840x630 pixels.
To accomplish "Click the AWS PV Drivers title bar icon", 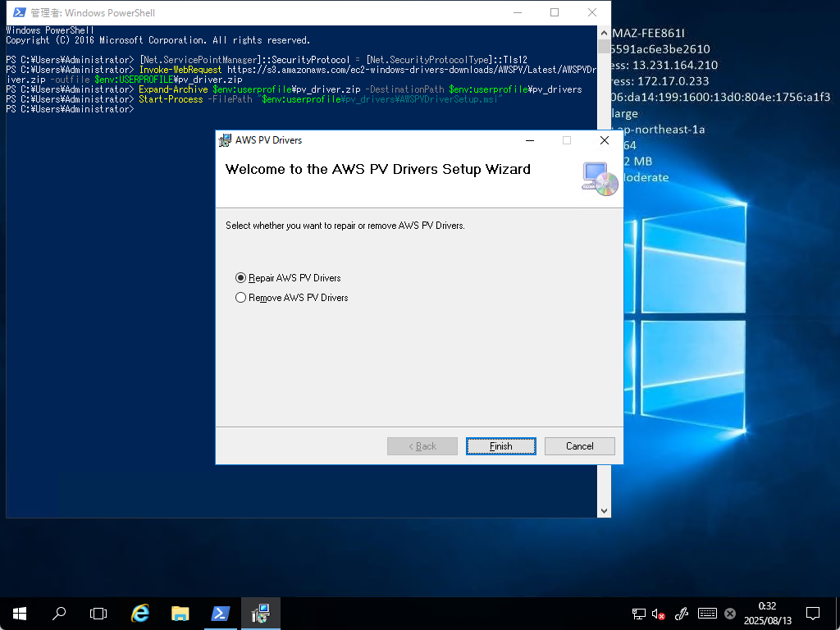I will [x=225, y=140].
